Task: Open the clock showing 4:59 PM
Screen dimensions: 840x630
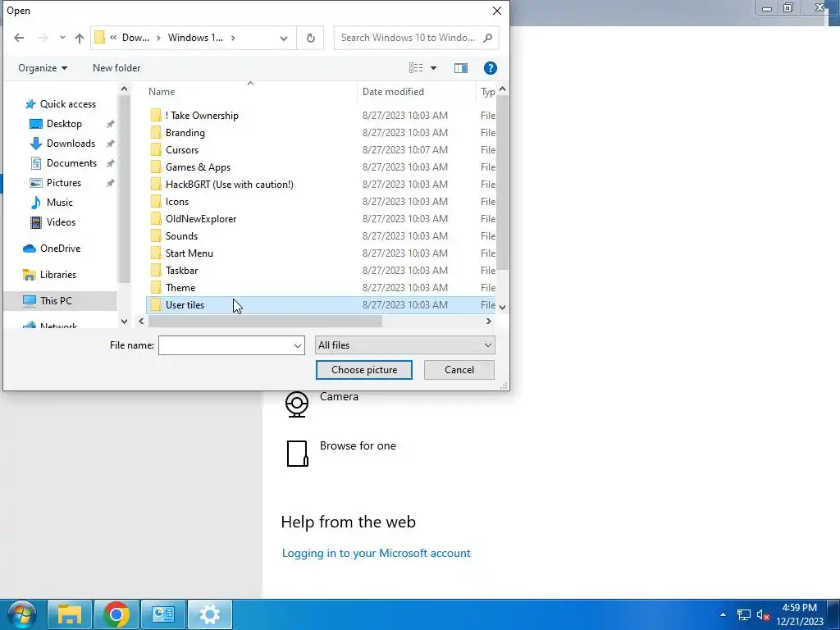Action: click(799, 614)
